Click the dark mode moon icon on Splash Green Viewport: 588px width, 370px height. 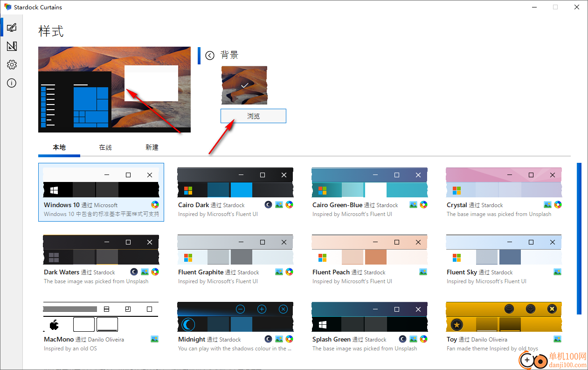tap(402, 339)
